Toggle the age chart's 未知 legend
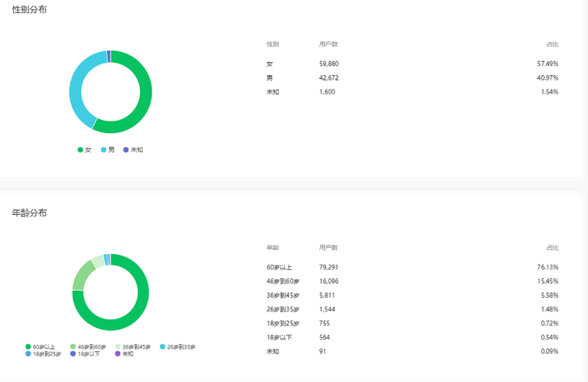The image size is (588, 382). pyautogui.click(x=124, y=354)
